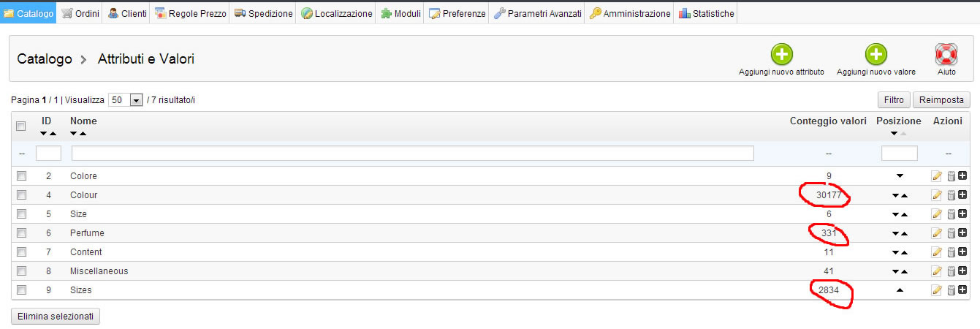
Task: Click the Aggiungi nuovo attributo green plus icon
Action: coord(781,54)
